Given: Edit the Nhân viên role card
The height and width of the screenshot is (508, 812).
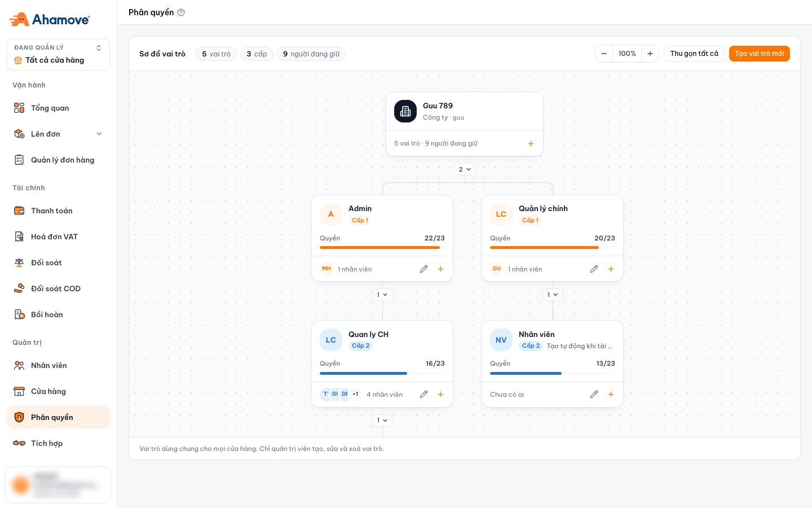Looking at the screenshot, I should 594,395.
